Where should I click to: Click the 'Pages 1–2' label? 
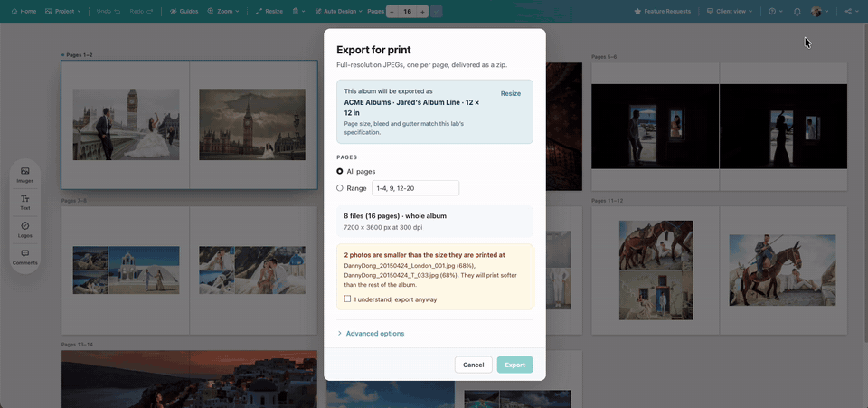click(80, 55)
